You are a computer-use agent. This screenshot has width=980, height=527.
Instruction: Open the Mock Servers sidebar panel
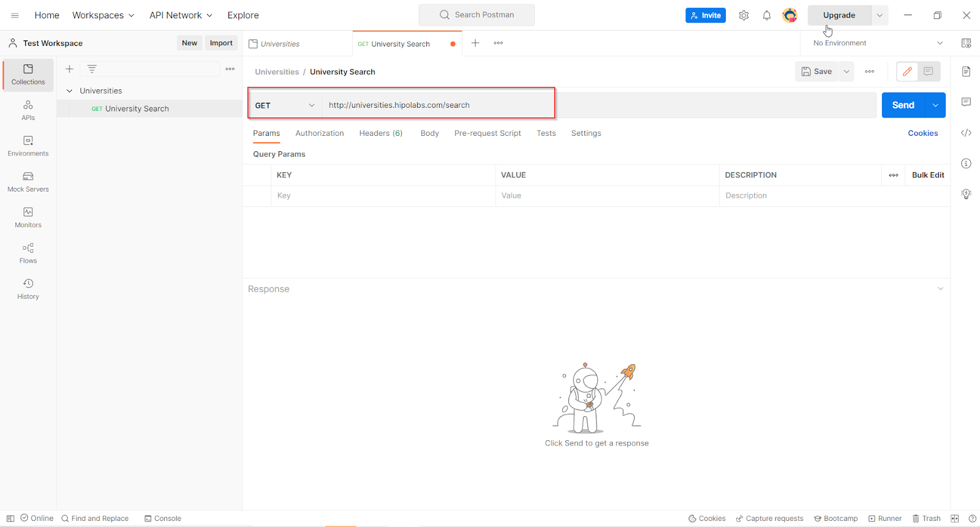click(x=28, y=182)
